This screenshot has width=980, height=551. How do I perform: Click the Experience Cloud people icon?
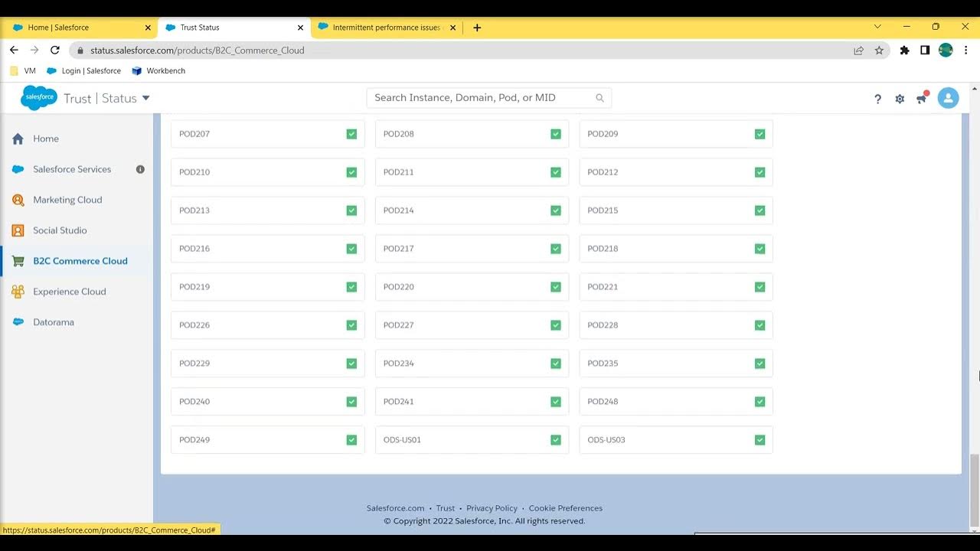tap(18, 292)
